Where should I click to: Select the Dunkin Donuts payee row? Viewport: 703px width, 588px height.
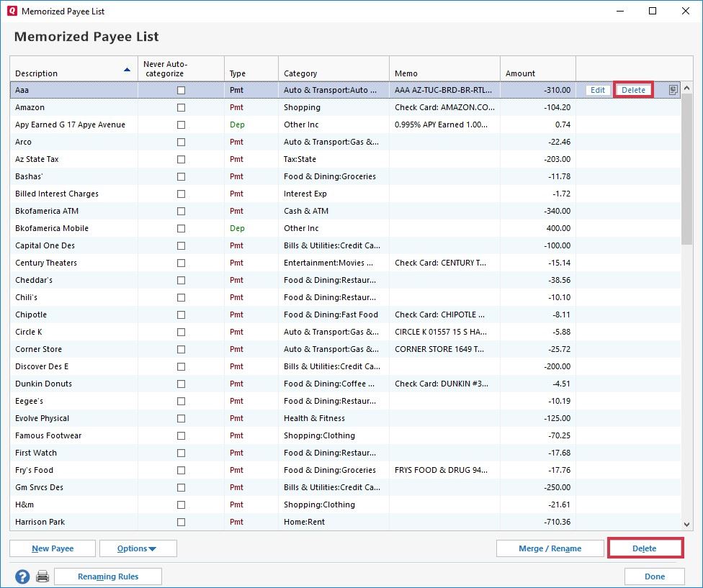[43, 384]
